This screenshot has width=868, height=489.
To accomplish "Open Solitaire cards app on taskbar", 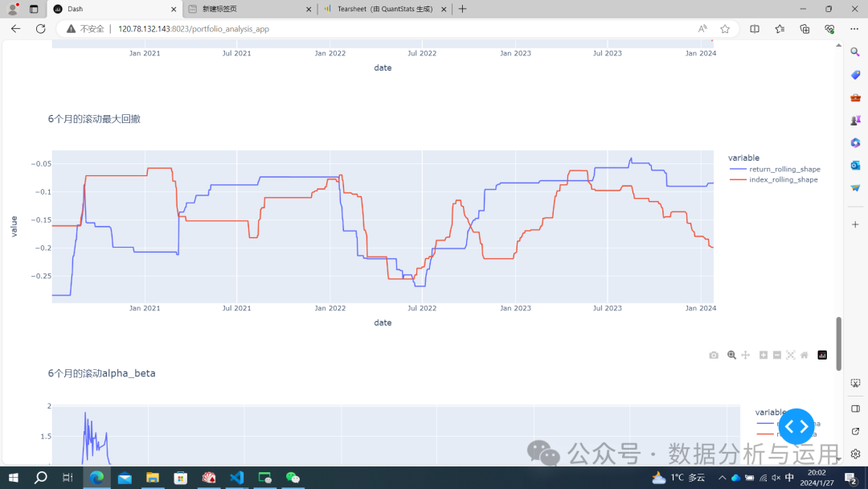I will click(209, 478).
